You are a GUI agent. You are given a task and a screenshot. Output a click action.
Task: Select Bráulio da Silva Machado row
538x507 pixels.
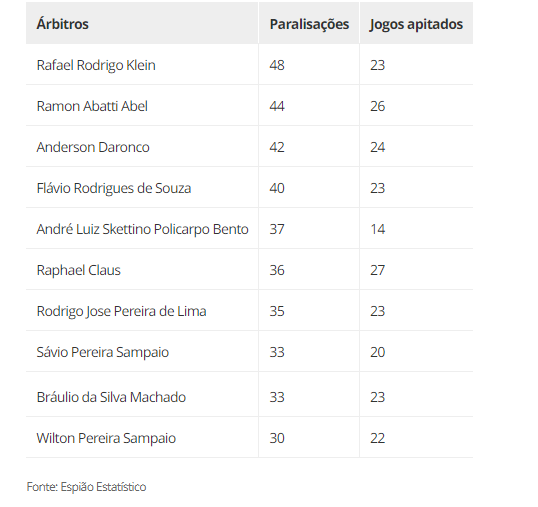[x=249, y=395]
